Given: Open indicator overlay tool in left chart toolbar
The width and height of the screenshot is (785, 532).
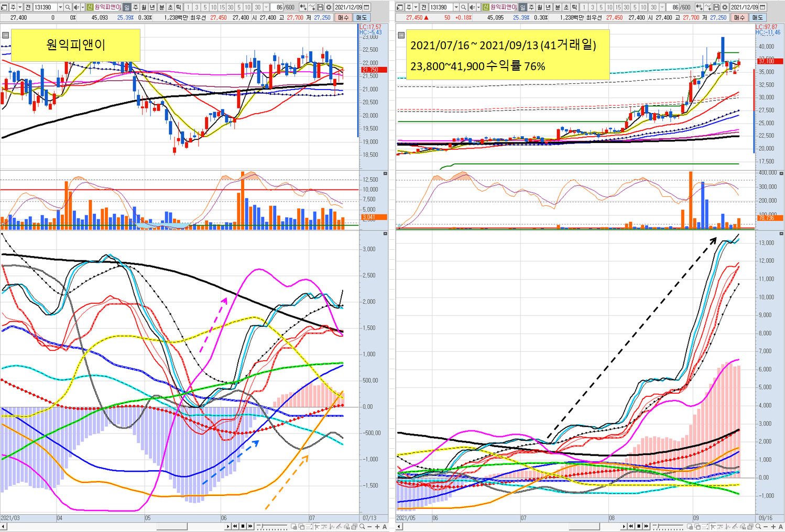Looking at the screenshot, I should tap(303, 7).
